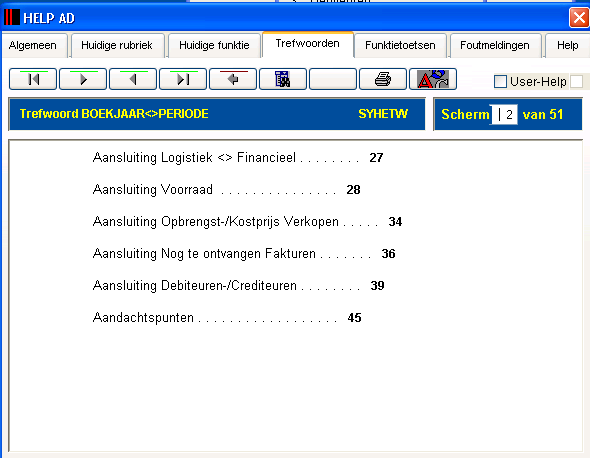Jump to last help screen button
Viewport: 590px width, 458px height.
183,79
